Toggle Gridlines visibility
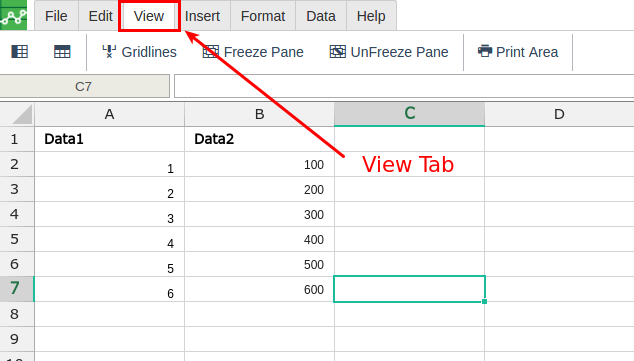This screenshot has width=634, height=361. pyautogui.click(x=139, y=52)
